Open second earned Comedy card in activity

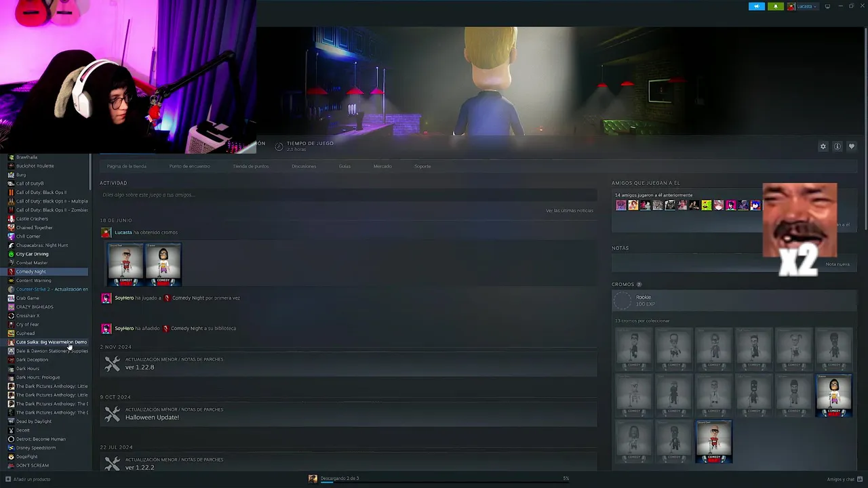(163, 264)
